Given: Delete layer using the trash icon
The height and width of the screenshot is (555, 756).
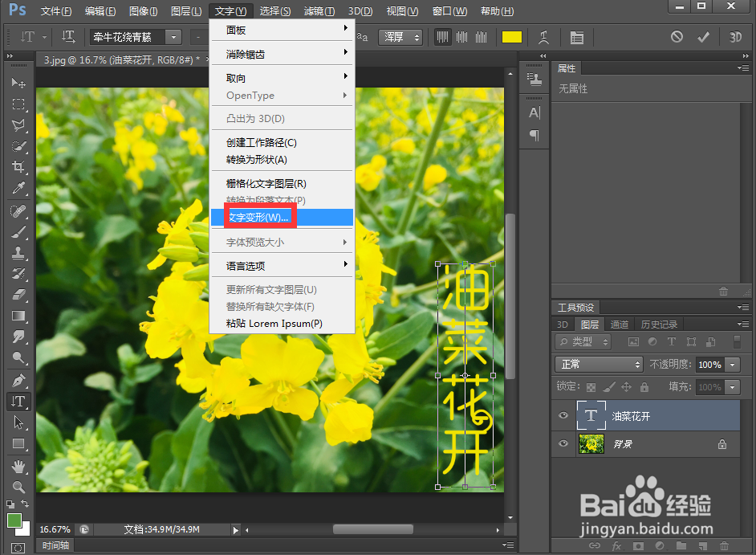Looking at the screenshot, I should [723, 291].
